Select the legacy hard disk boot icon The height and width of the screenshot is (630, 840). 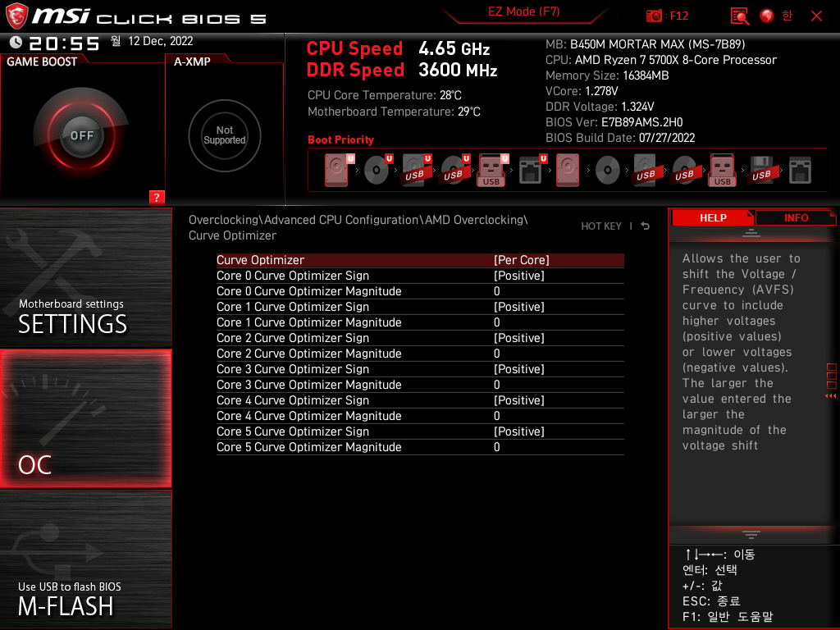[x=568, y=170]
